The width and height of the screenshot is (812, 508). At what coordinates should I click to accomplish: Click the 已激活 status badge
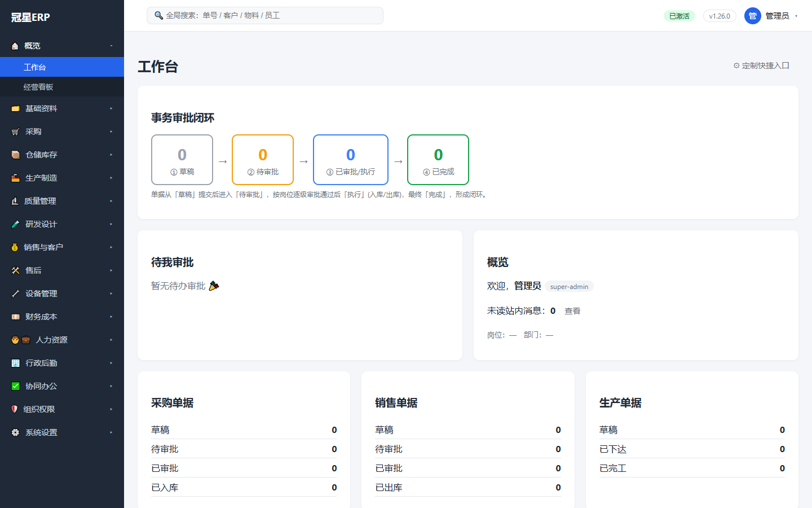pyautogui.click(x=679, y=16)
